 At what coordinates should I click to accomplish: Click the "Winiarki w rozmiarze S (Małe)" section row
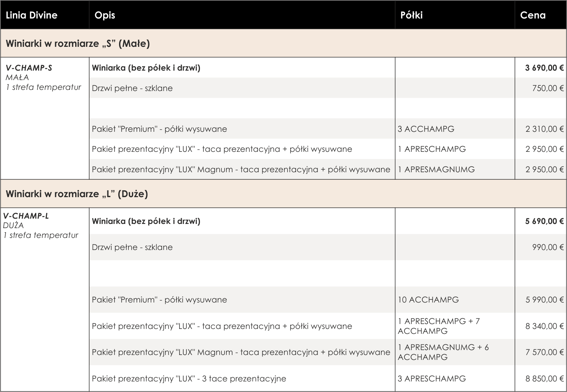78,43
